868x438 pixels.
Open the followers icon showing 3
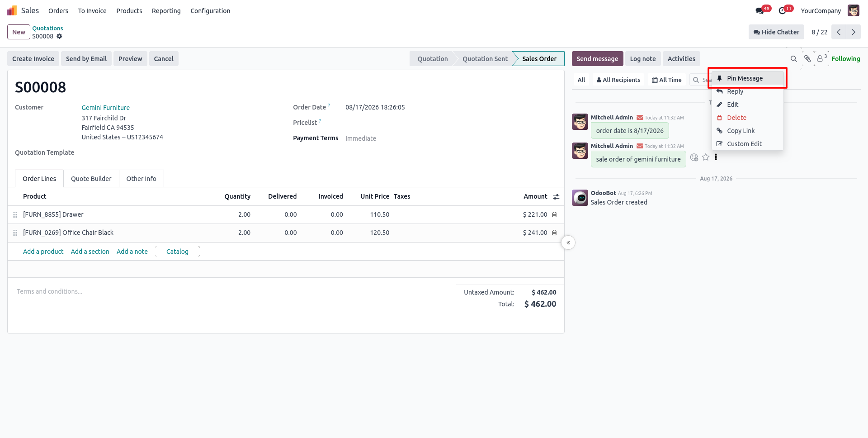click(821, 58)
